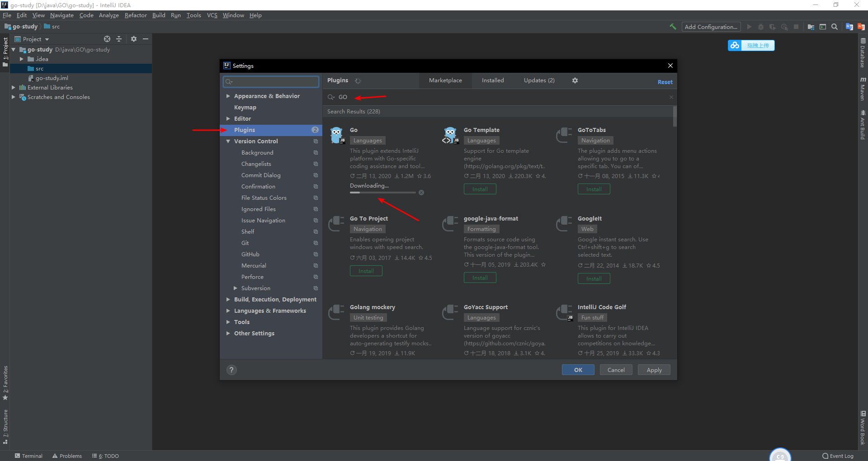Open plugins gear menu in Settings
The width and height of the screenshot is (868, 461).
pos(575,80)
